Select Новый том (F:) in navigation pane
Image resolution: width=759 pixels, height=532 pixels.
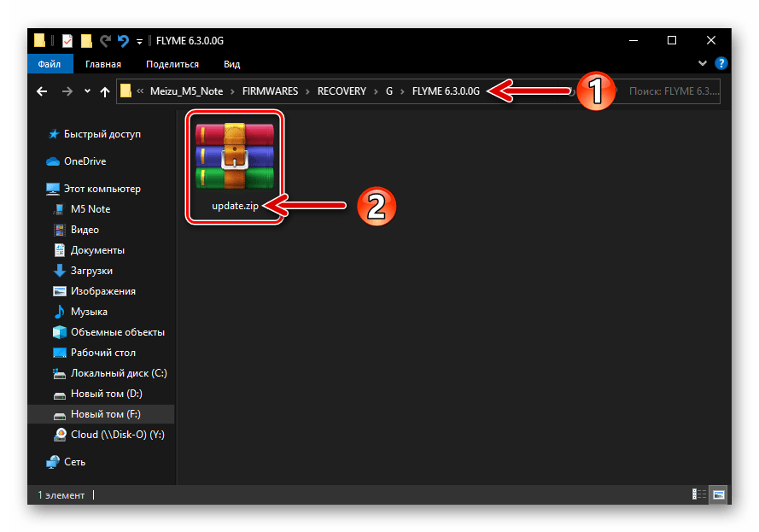101,414
